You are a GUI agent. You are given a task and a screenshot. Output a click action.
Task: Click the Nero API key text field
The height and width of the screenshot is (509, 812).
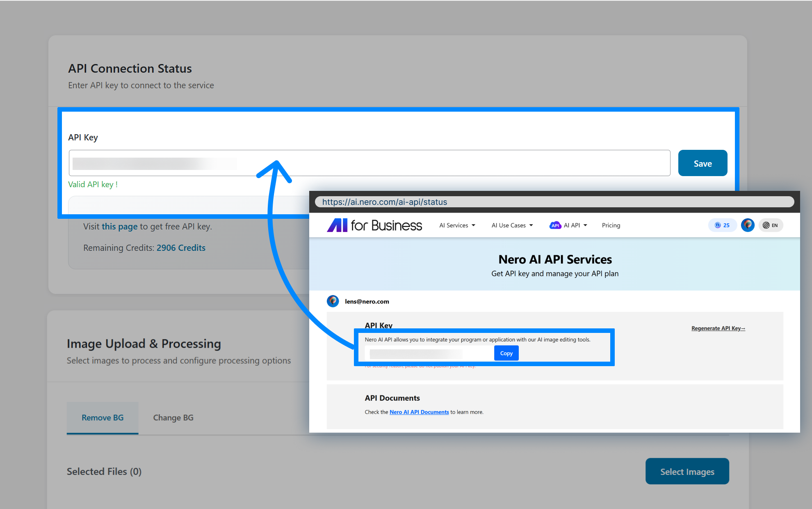click(x=429, y=353)
